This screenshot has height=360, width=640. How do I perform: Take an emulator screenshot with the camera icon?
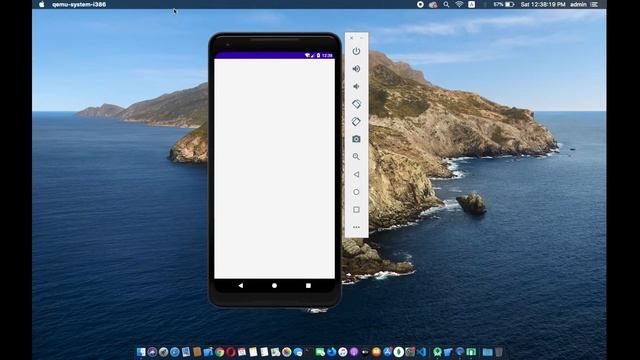coord(356,139)
